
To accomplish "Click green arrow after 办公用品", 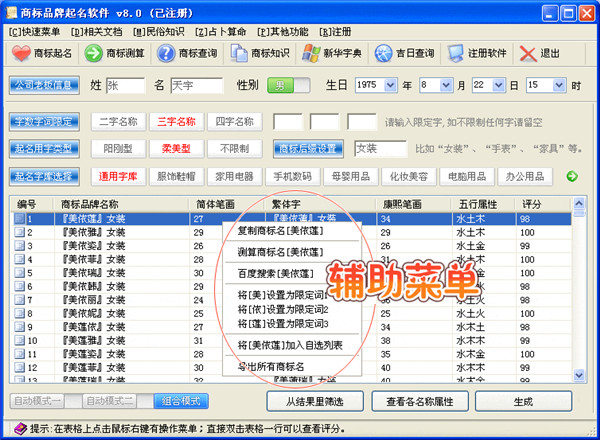I will pyautogui.click(x=572, y=176).
